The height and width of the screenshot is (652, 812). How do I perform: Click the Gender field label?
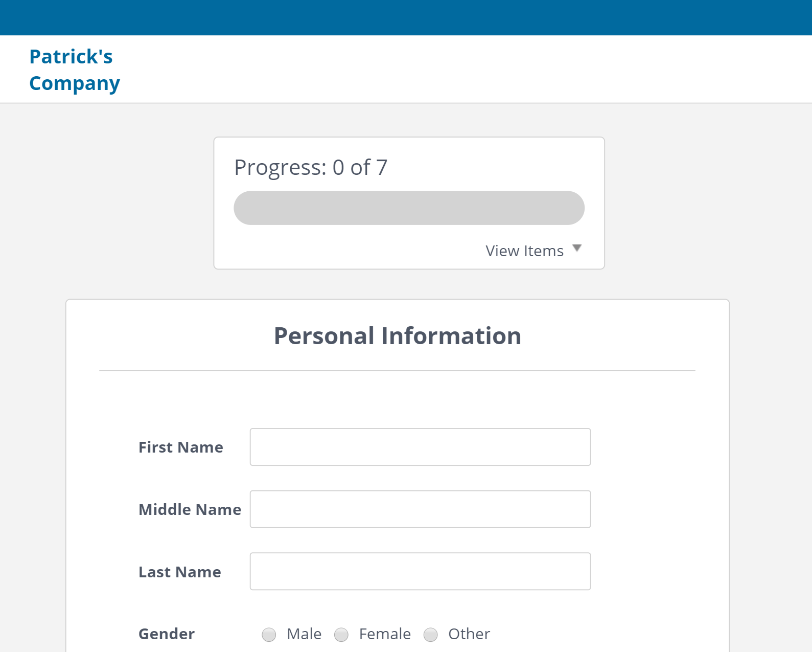166,634
